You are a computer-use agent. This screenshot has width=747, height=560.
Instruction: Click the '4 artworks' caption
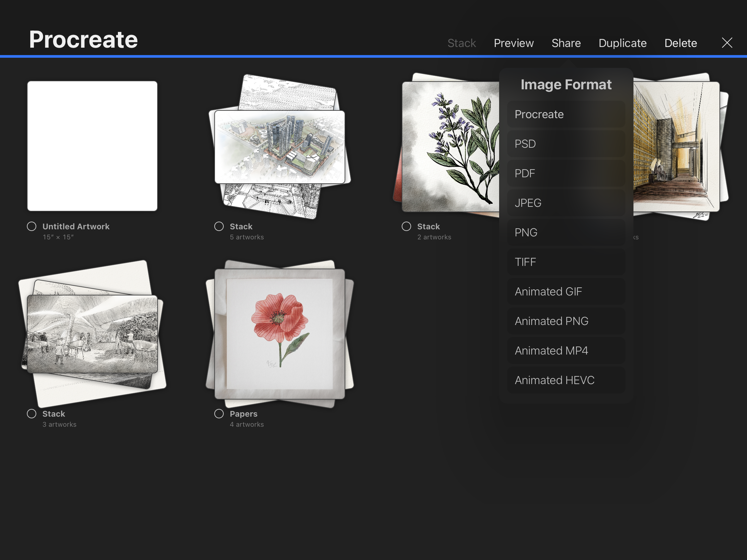(x=247, y=425)
